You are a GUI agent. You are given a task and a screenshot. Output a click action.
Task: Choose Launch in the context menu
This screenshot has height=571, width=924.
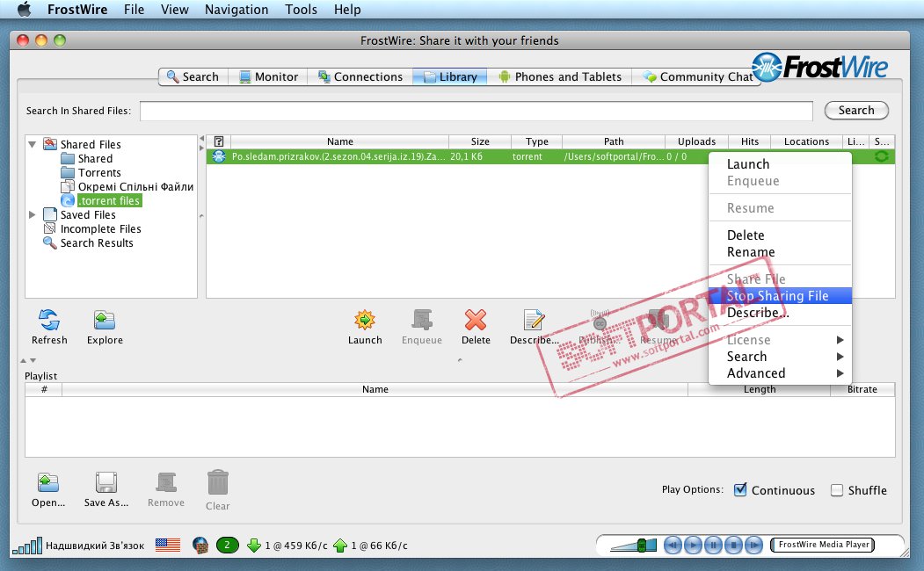tap(780, 164)
